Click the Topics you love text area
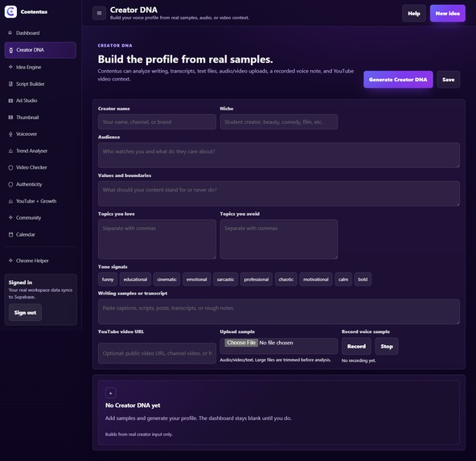 (x=157, y=239)
